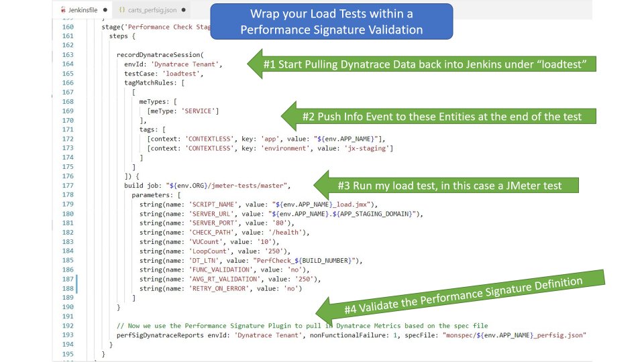This screenshot has width=644, height=362.
Task: Click the '10' VUCount value
Action: pyautogui.click(x=264, y=242)
